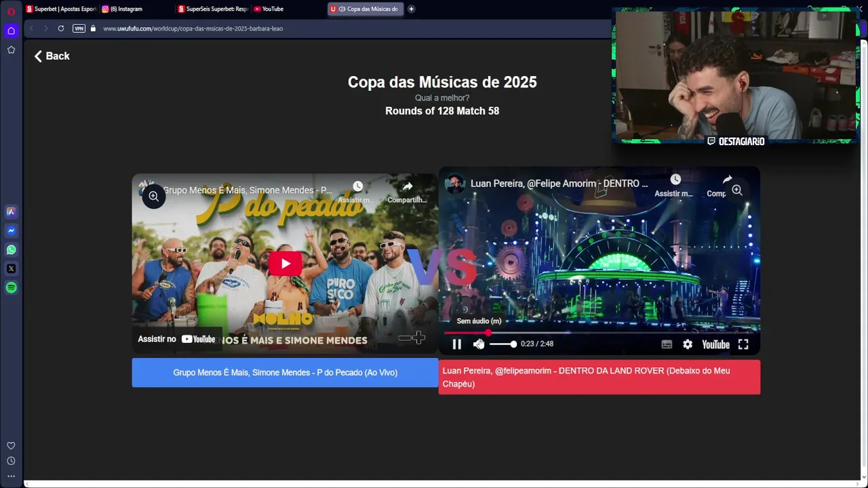View site security padlock info
868x488 pixels.
click(x=93, y=28)
